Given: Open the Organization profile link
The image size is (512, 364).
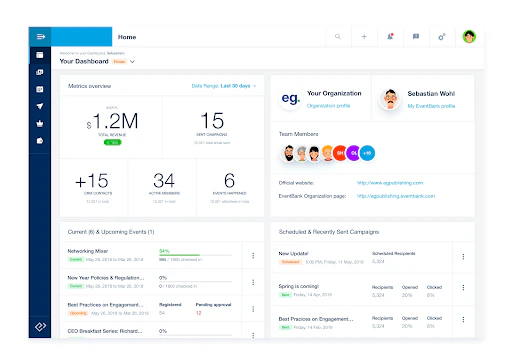Looking at the screenshot, I should click(328, 106).
